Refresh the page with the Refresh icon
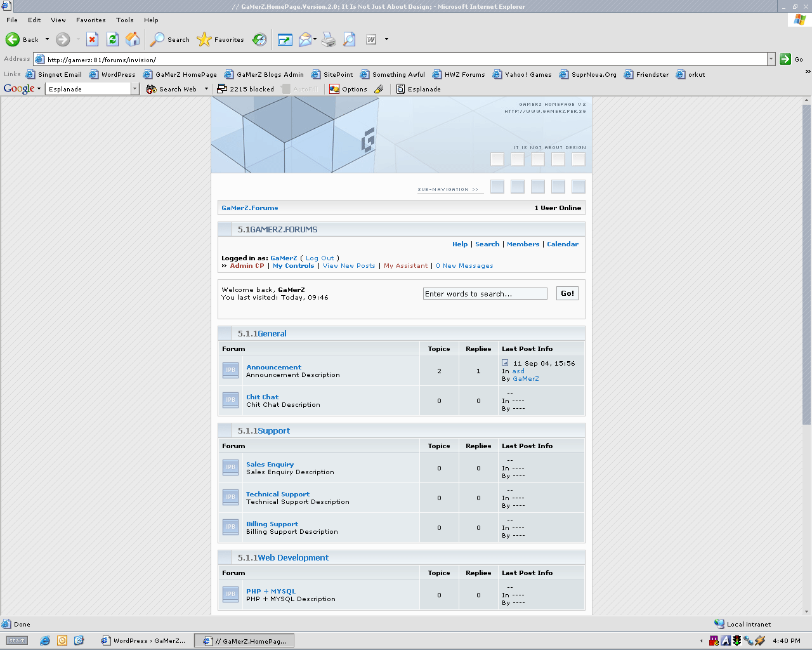The image size is (812, 650). click(112, 39)
